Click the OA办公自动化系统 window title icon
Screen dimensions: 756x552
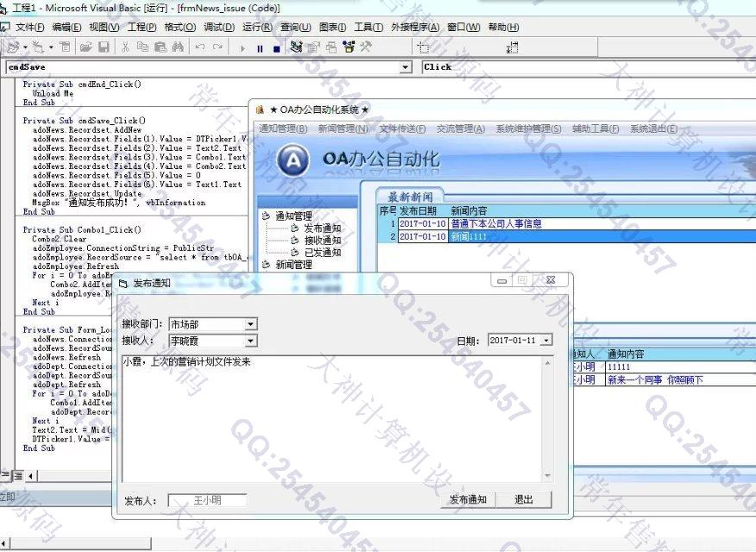coord(261,110)
